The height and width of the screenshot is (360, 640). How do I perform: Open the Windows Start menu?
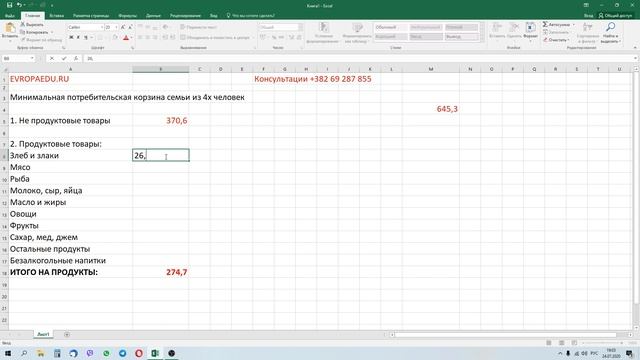click(x=8, y=353)
